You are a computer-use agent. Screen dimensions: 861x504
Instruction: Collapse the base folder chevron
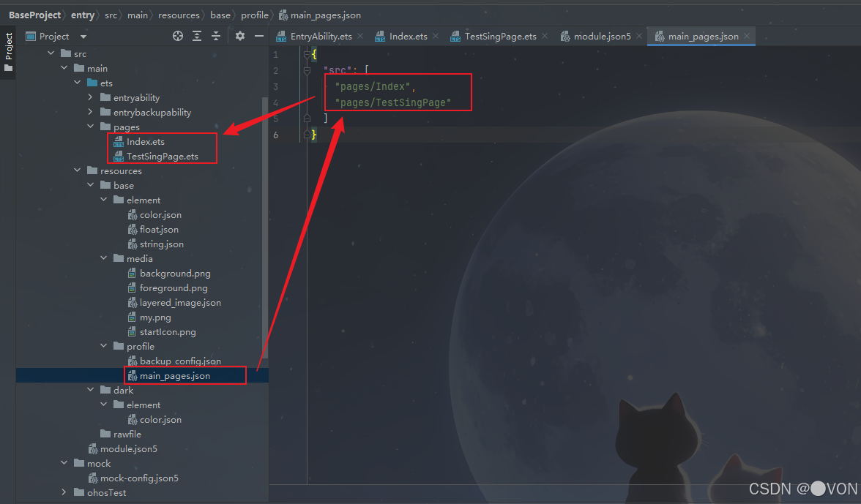[91, 185]
